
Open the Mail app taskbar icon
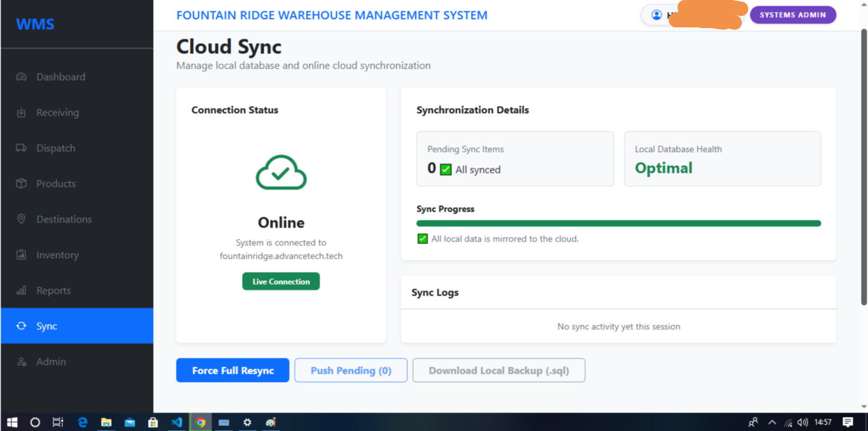click(x=130, y=422)
